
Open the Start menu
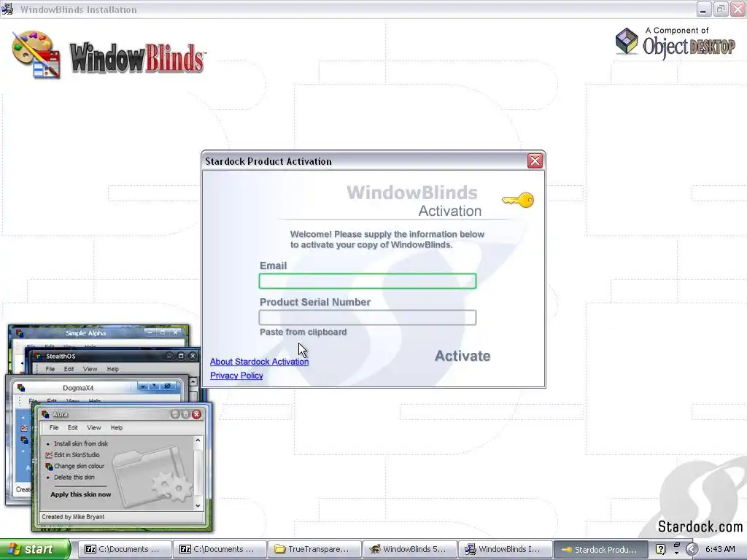[35, 549]
